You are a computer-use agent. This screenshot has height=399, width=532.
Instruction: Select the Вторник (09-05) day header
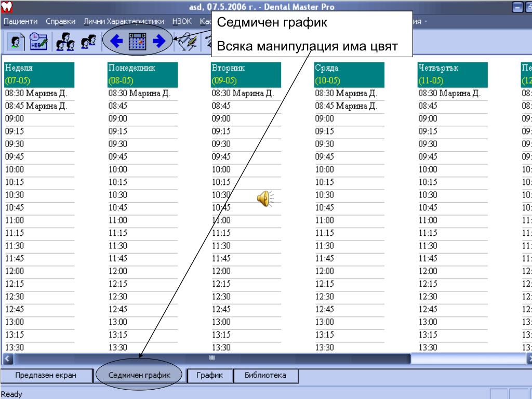tap(246, 75)
